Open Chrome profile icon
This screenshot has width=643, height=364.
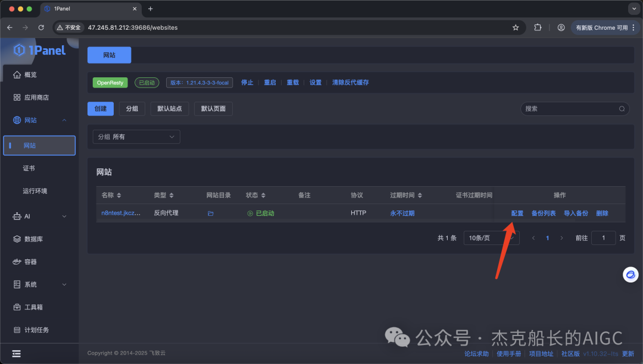pyautogui.click(x=561, y=27)
